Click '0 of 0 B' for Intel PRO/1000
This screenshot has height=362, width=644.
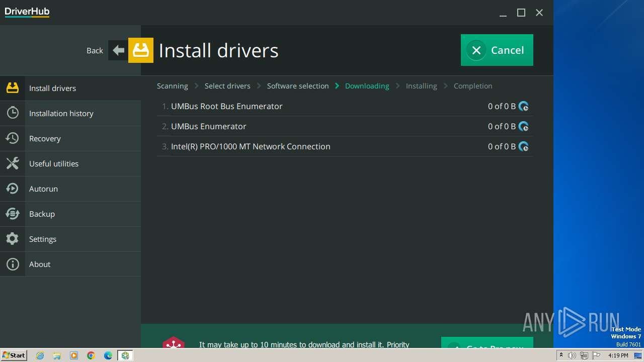pyautogui.click(x=502, y=146)
